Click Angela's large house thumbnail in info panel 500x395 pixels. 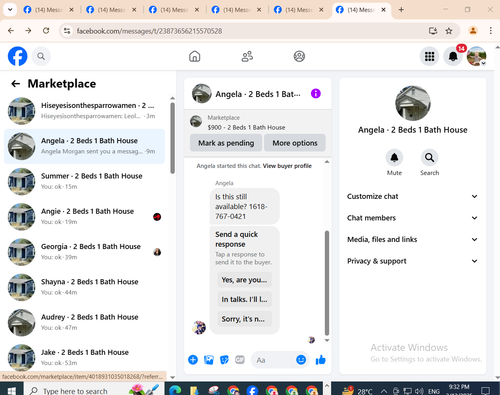point(413,103)
